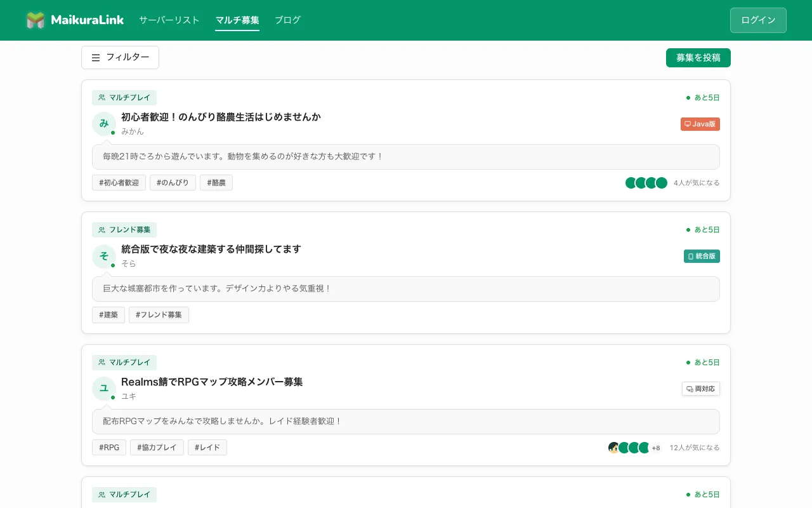The image size is (812, 508).
Task: Click the マルチプレイ badge on ユキ's post
Action: click(124, 363)
